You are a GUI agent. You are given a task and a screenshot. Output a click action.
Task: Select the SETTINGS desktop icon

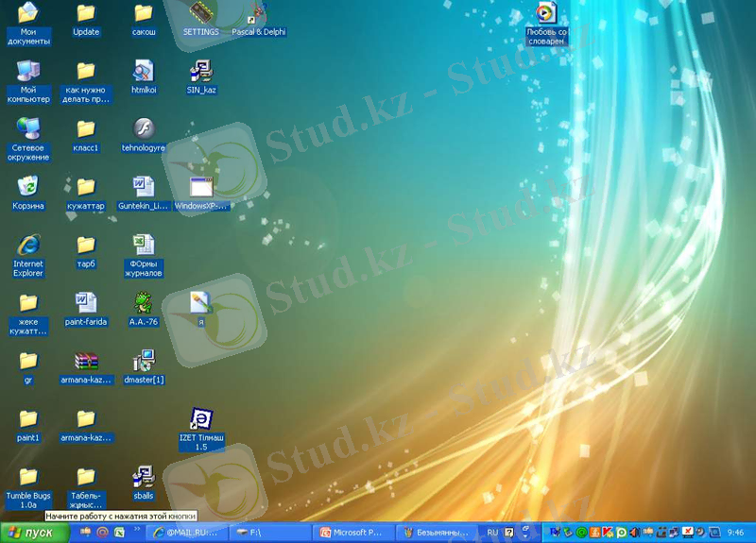pos(200,13)
